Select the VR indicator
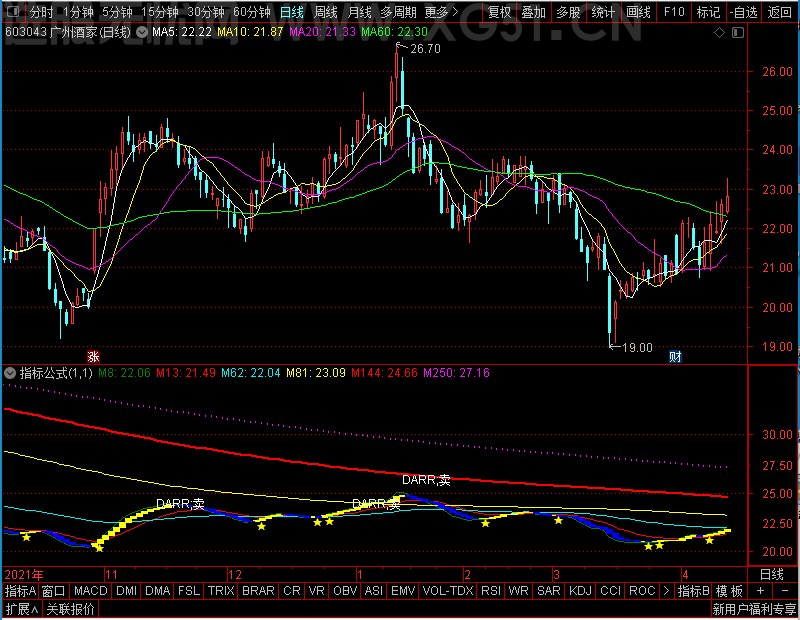Viewport: 800px width, 620px height. click(x=317, y=591)
